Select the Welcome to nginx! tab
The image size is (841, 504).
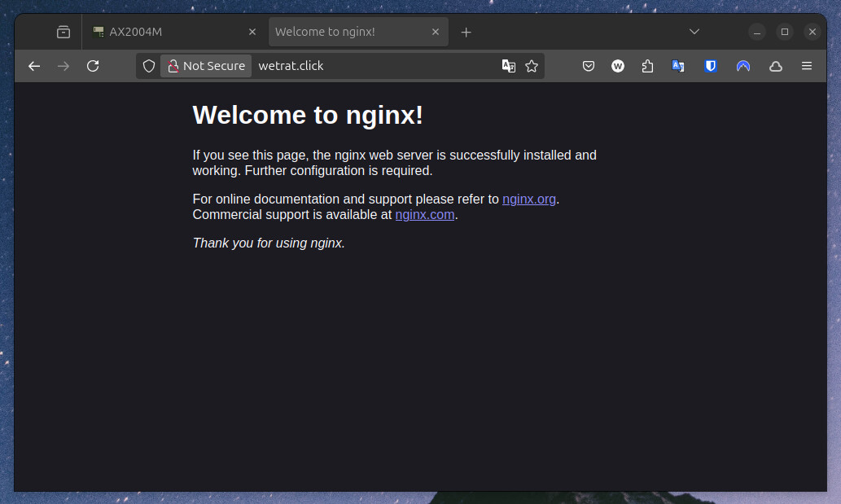[358, 33]
